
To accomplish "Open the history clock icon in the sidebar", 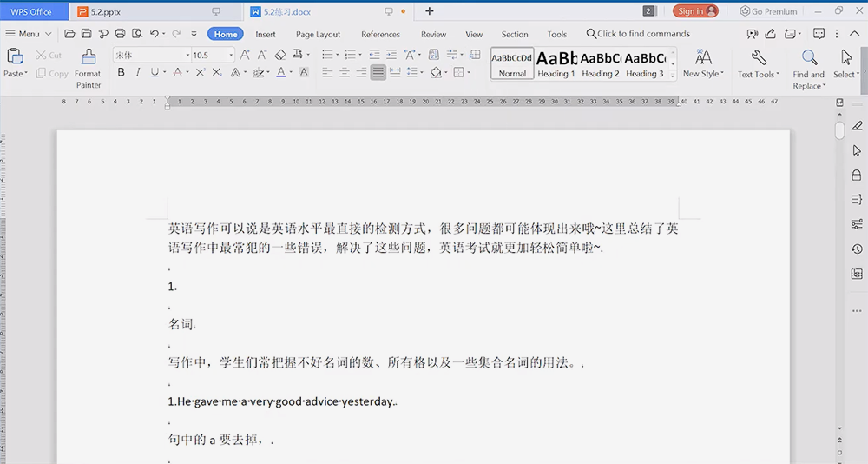I will tap(857, 249).
